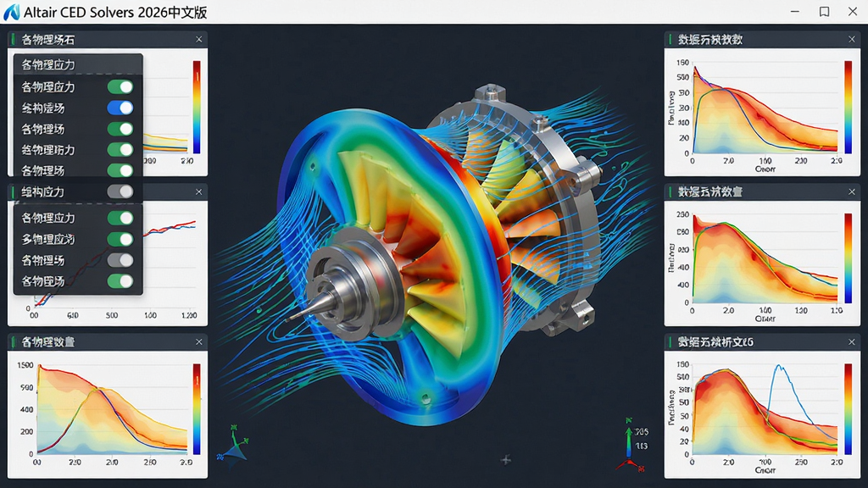Close the bottom-right chart panel with blue peak
This screenshot has width=868, height=488.
(851, 342)
